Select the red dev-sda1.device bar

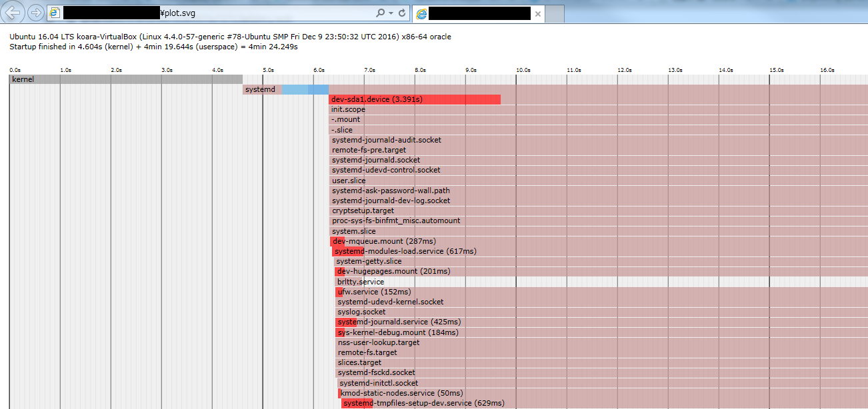[413, 99]
